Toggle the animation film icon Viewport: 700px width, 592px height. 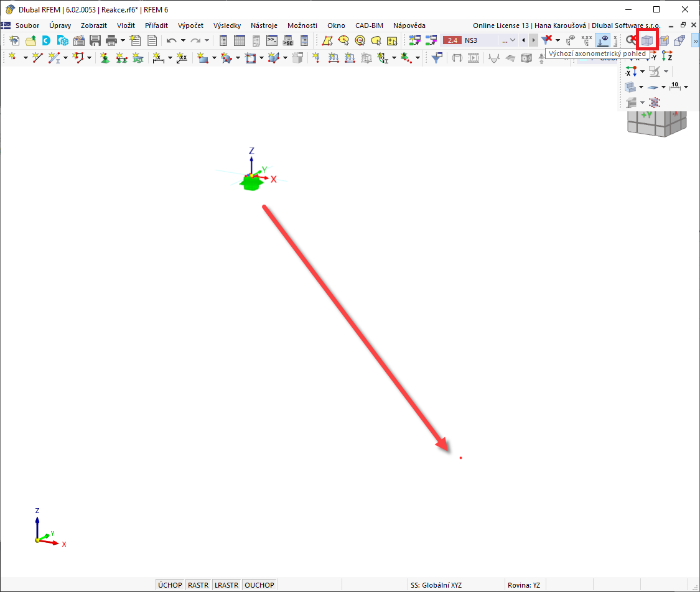(474, 57)
